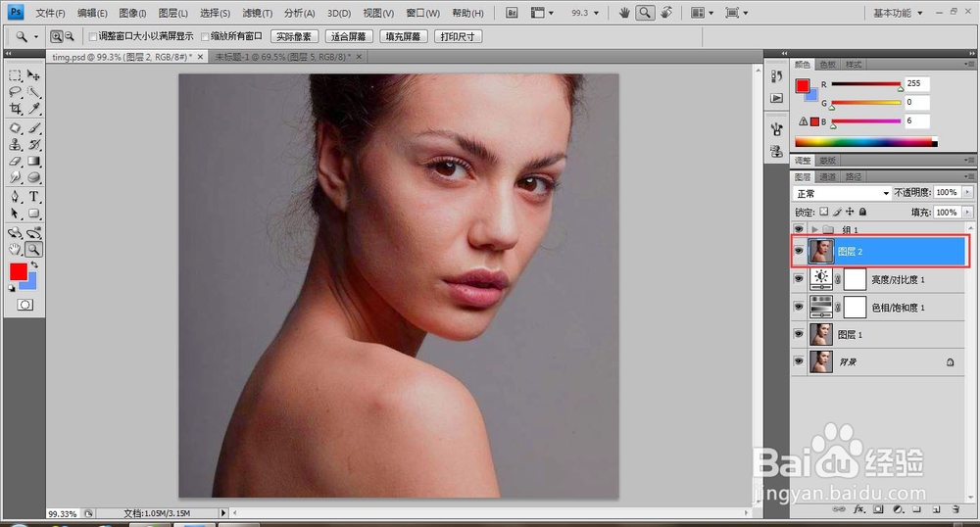
Task: Hide the 图层 1 layer
Action: [x=799, y=334]
